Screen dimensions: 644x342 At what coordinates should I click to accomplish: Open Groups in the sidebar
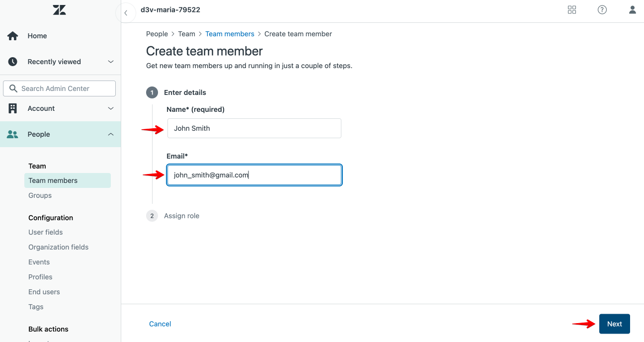point(40,195)
